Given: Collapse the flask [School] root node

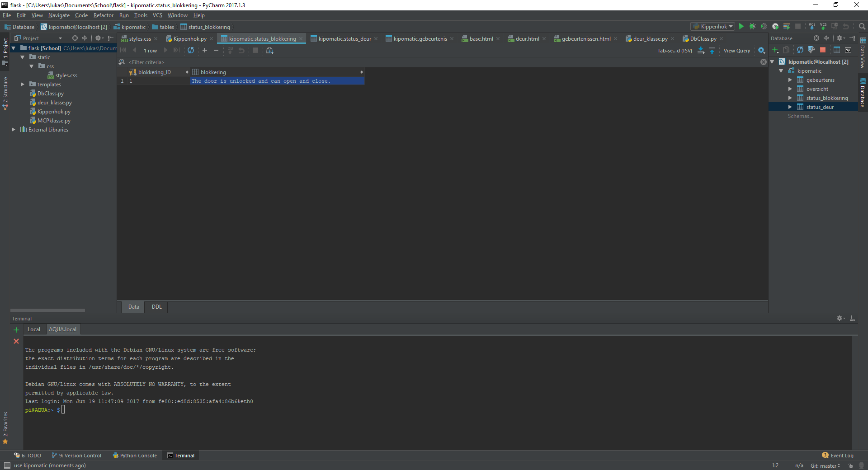Looking at the screenshot, I should point(14,48).
